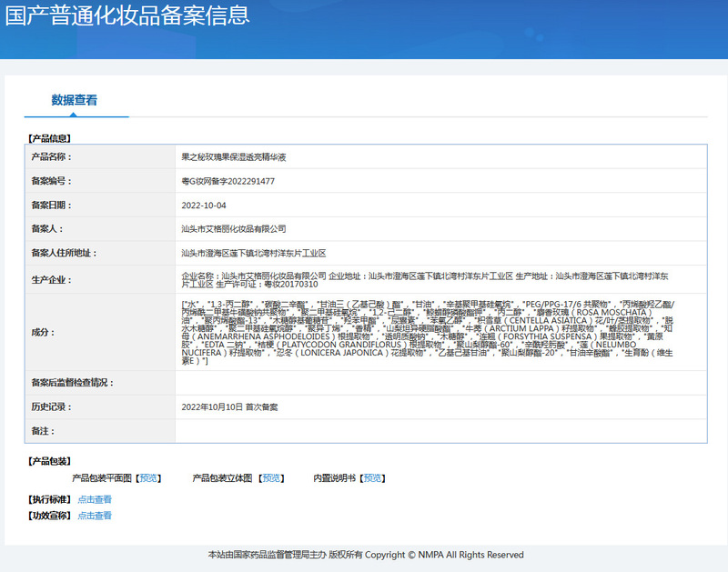This screenshot has height=572, width=728.
Task: Preview the 内置说明书 document
Action: coord(373,477)
